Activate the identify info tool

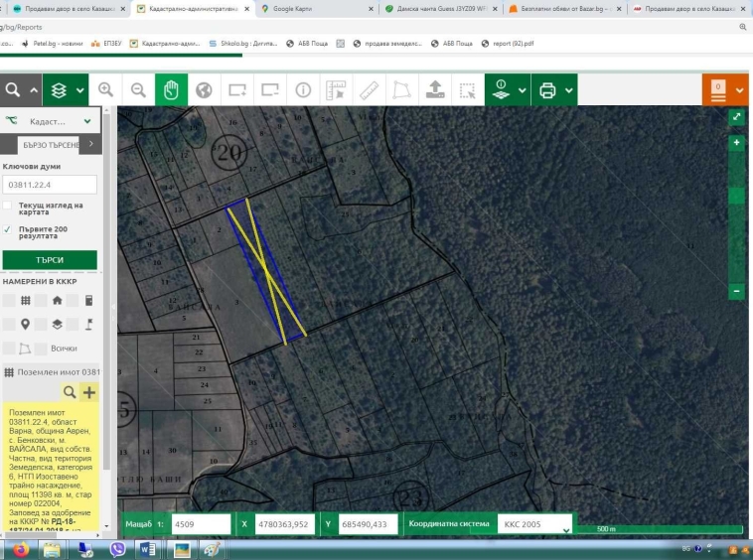pos(303,89)
